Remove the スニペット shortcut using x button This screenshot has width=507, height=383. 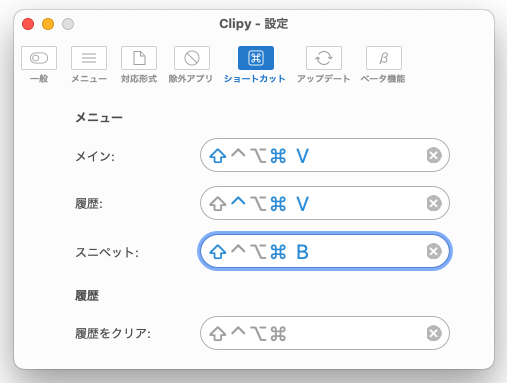[x=434, y=251]
